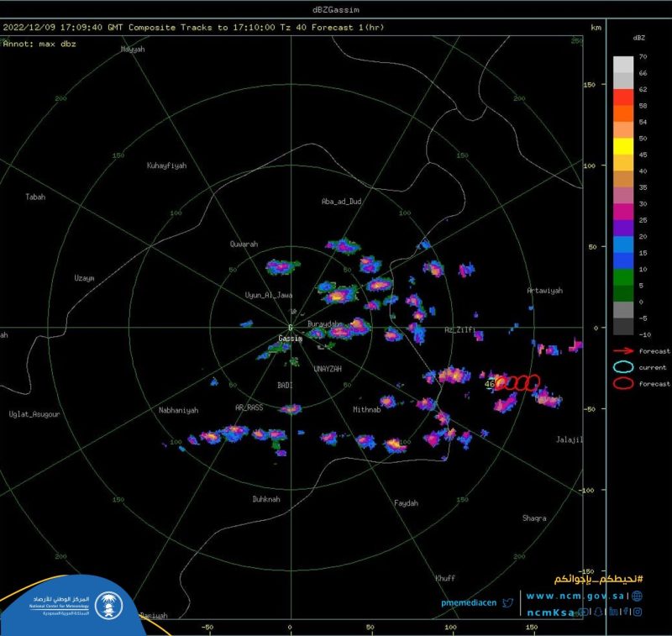Click the Nabhaniyah place label
This screenshot has width=672, height=636.
click(x=179, y=410)
